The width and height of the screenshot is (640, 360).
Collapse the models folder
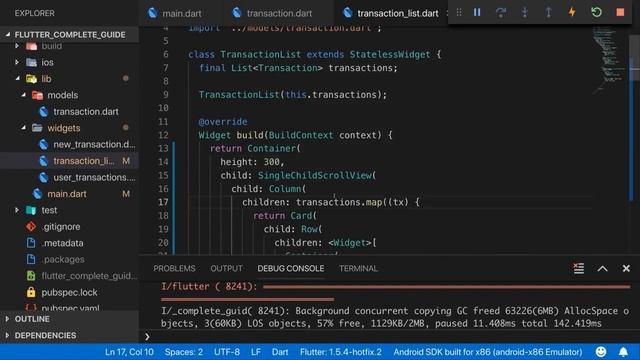click(x=24, y=95)
